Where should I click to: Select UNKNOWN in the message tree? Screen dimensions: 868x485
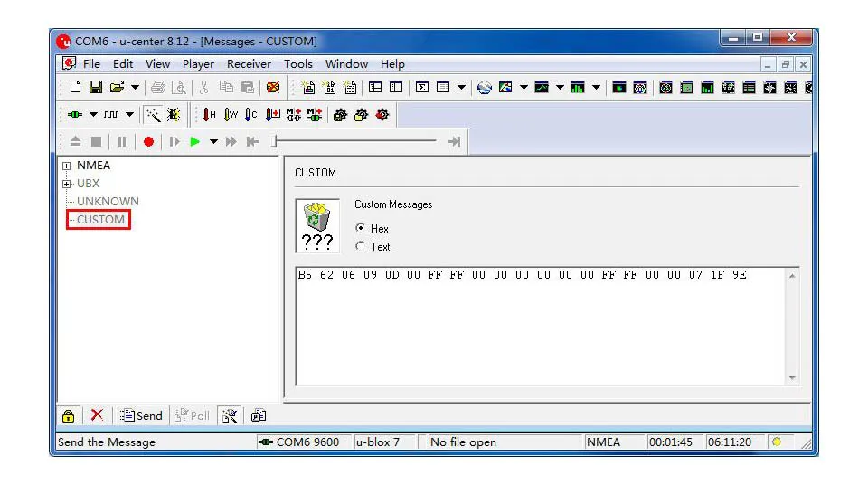point(108,201)
